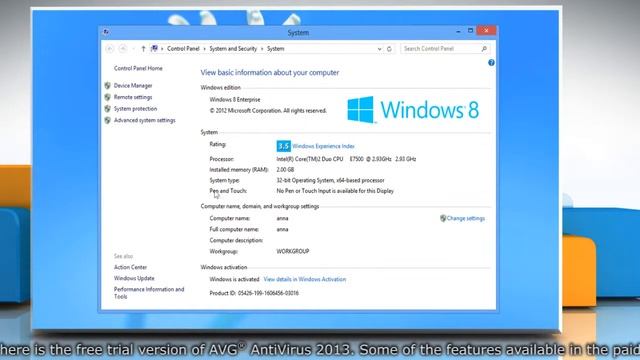
Task: Open Help via blue question mark
Action: (491, 62)
